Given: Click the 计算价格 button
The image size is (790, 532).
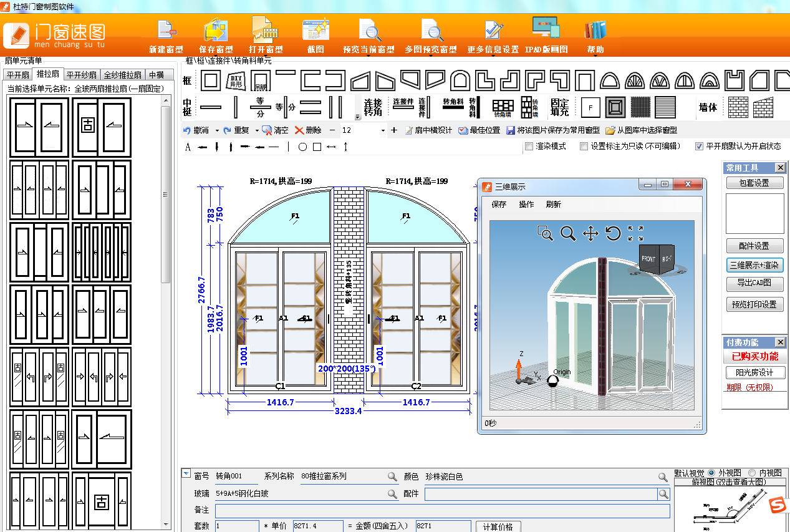Looking at the screenshot, I should (498, 526).
